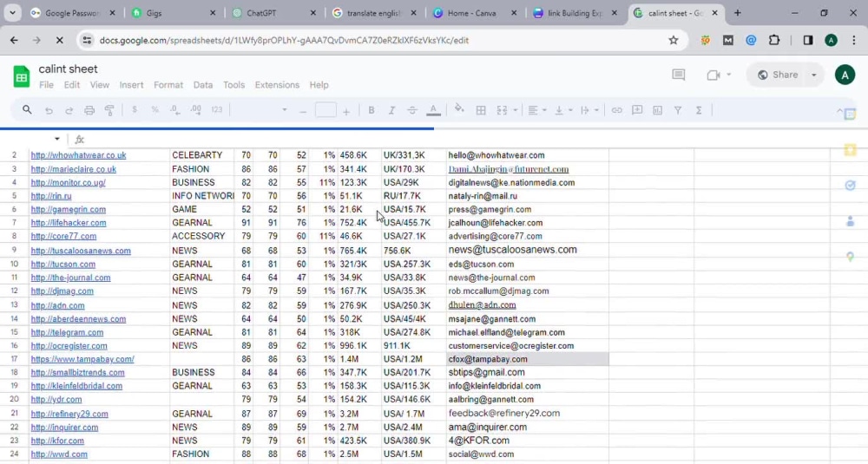Open more number formats 123 button
Viewport: 868px width, 464px height.
pos(217,110)
